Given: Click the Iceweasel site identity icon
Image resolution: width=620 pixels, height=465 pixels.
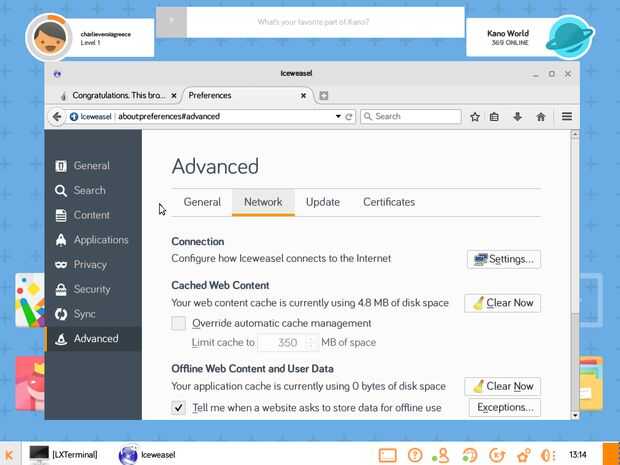Looking at the screenshot, I should (x=74, y=117).
